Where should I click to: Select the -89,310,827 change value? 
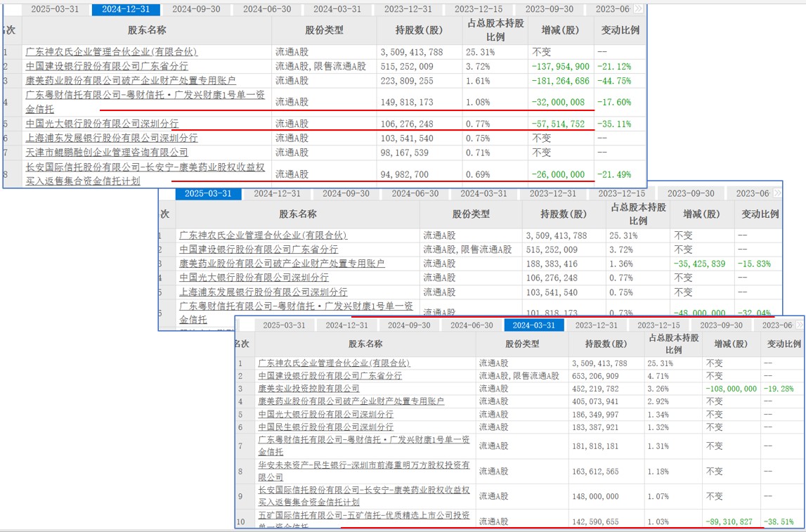pyautogui.click(x=729, y=521)
